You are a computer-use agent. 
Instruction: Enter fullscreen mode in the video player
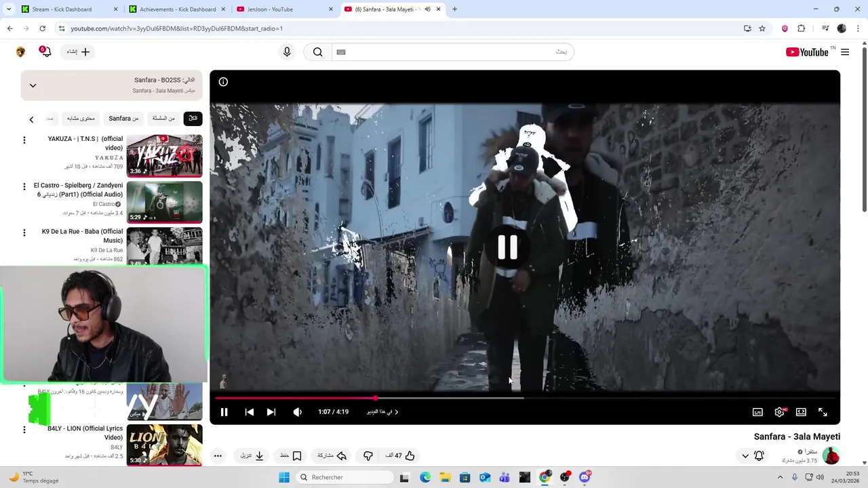823,412
